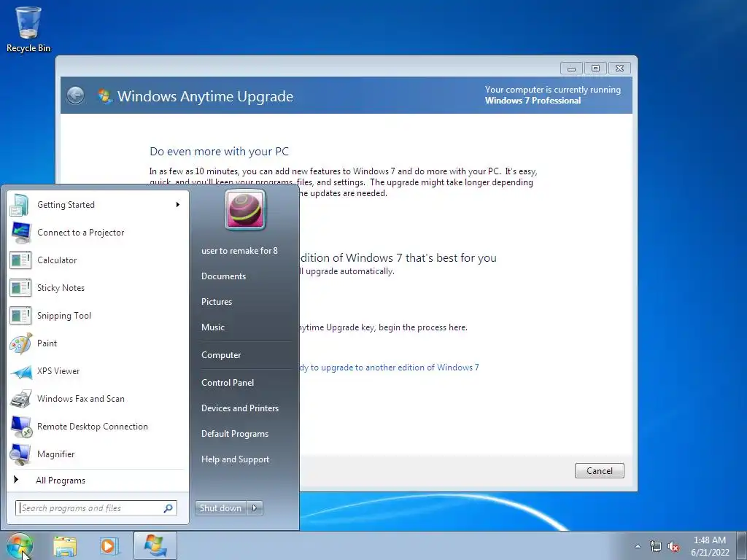This screenshot has height=560, width=747.
Task: Show hidden tray icons arrow
Action: click(638, 547)
